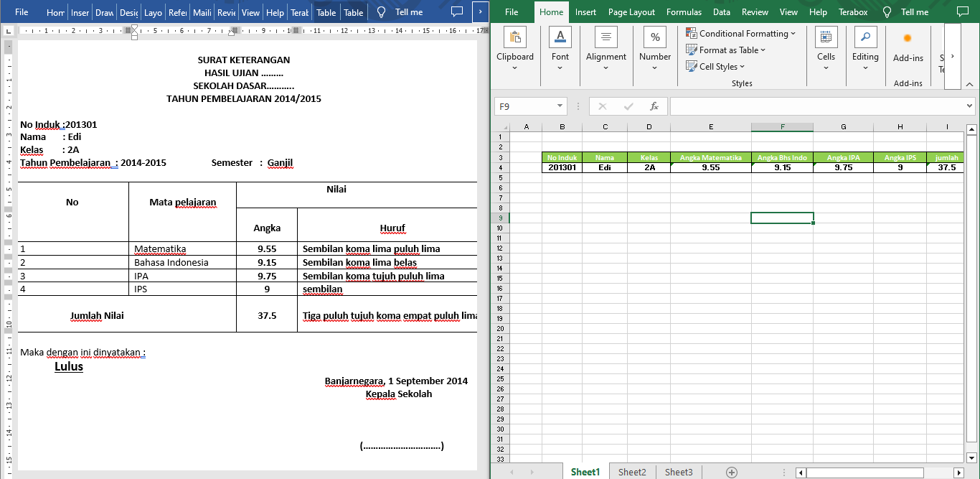The image size is (980, 479).
Task: Click the Number percent icon
Action: pyautogui.click(x=655, y=37)
